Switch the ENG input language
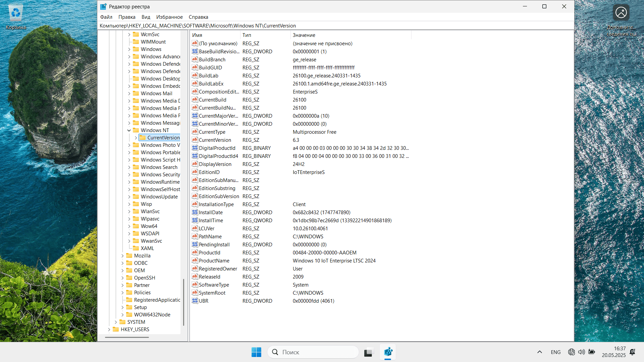The width and height of the screenshot is (644, 362). click(x=556, y=352)
